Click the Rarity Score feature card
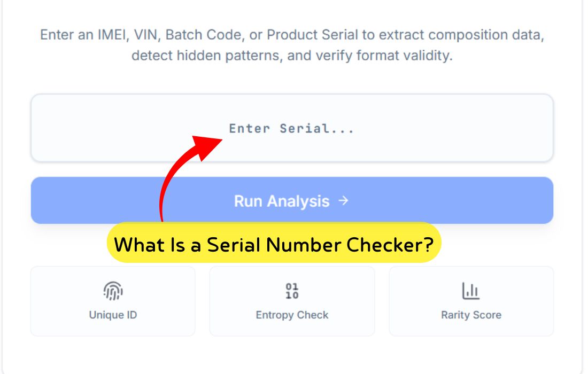Image resolution: width=588 pixels, height=374 pixels. pyautogui.click(x=471, y=300)
